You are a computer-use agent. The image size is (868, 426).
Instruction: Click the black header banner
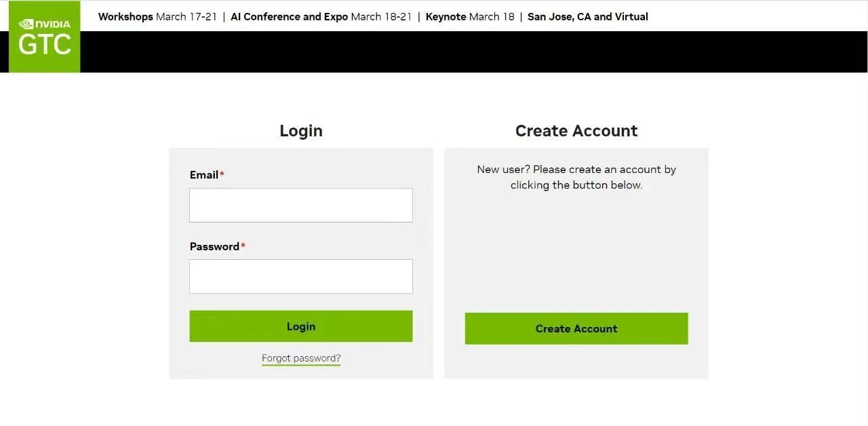pyautogui.click(x=473, y=52)
